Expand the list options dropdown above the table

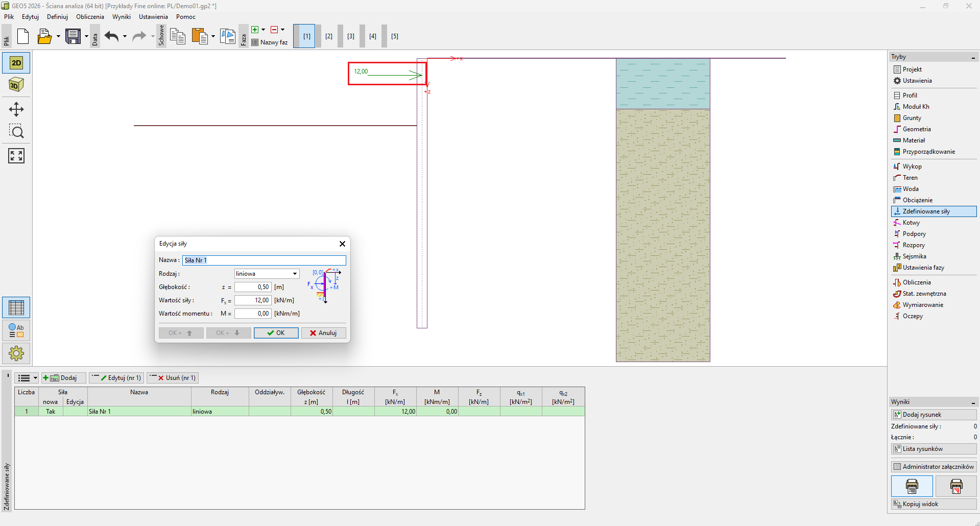27,378
